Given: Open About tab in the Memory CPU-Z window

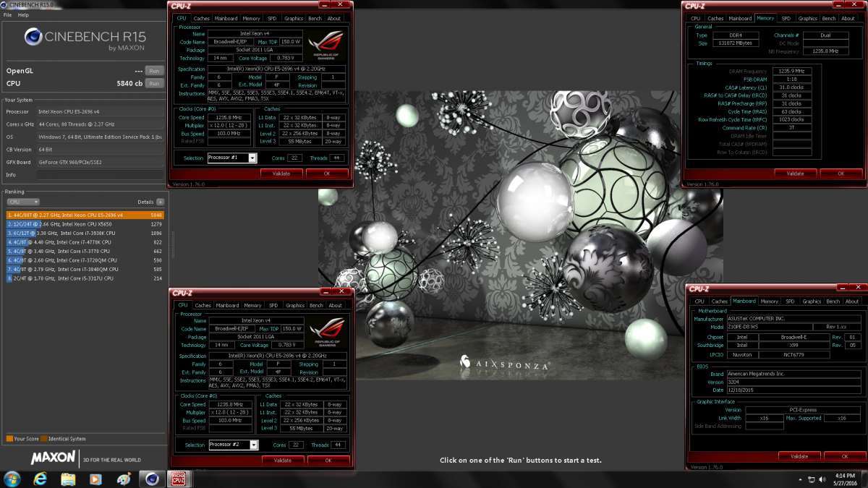Looking at the screenshot, I should (848, 18).
